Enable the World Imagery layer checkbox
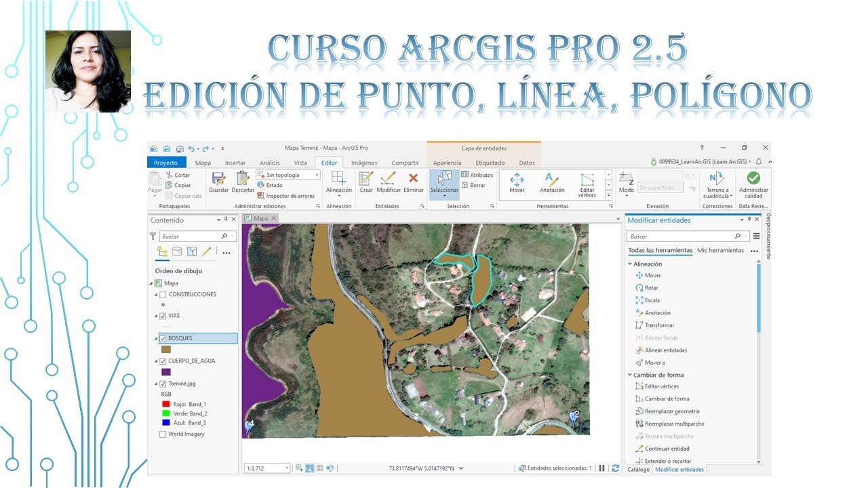 coord(163,434)
